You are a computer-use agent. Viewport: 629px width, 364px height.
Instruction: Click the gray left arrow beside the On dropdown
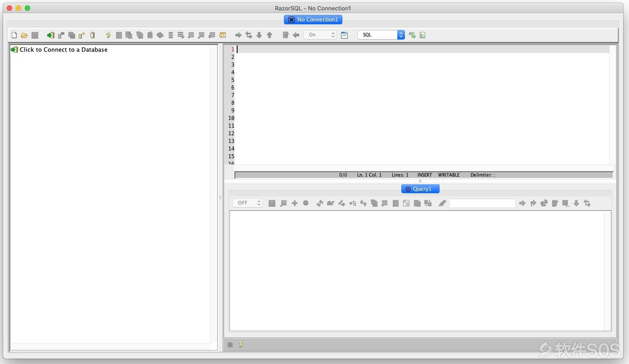pos(296,35)
